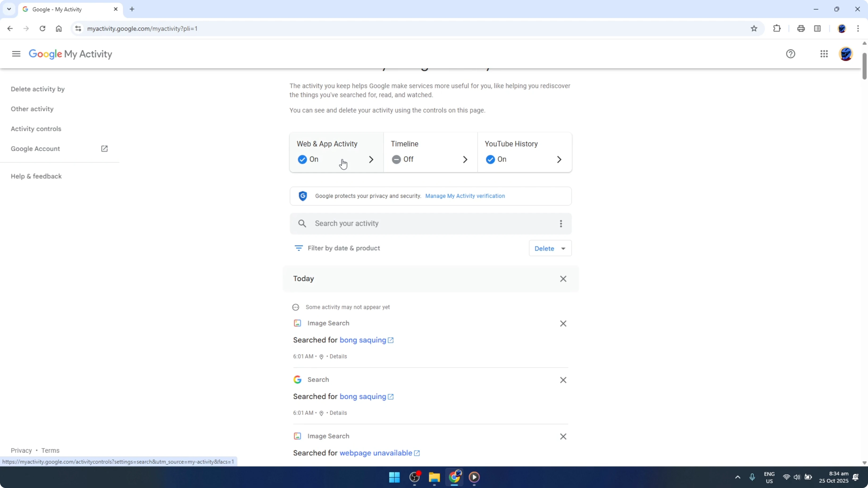
Task: Open the taskbar Wi-Fi network icon
Action: [x=786, y=477]
